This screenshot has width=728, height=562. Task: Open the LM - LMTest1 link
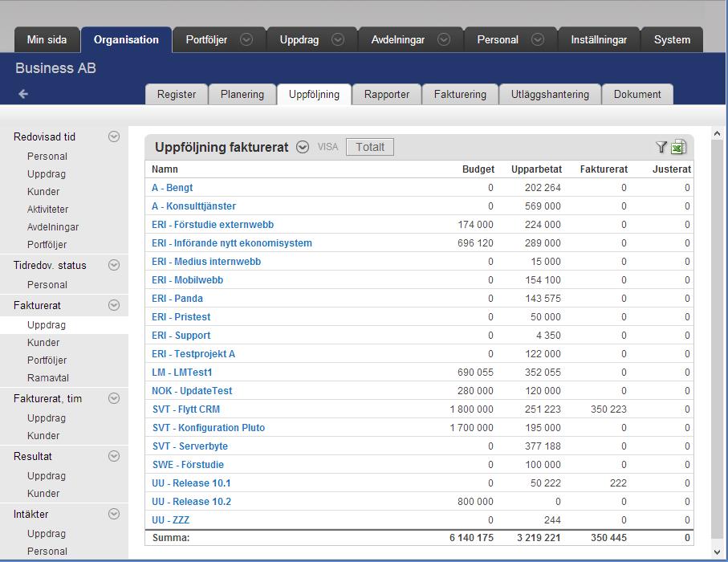pyautogui.click(x=182, y=373)
